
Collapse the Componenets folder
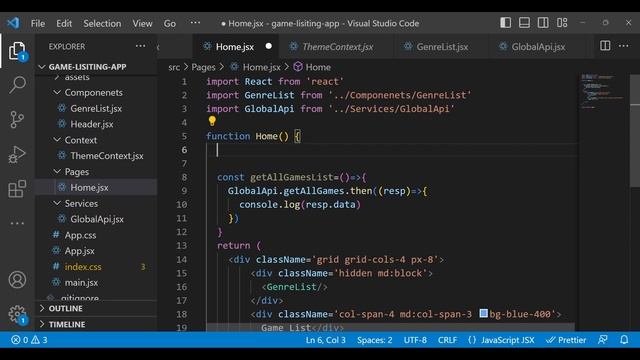(93, 93)
